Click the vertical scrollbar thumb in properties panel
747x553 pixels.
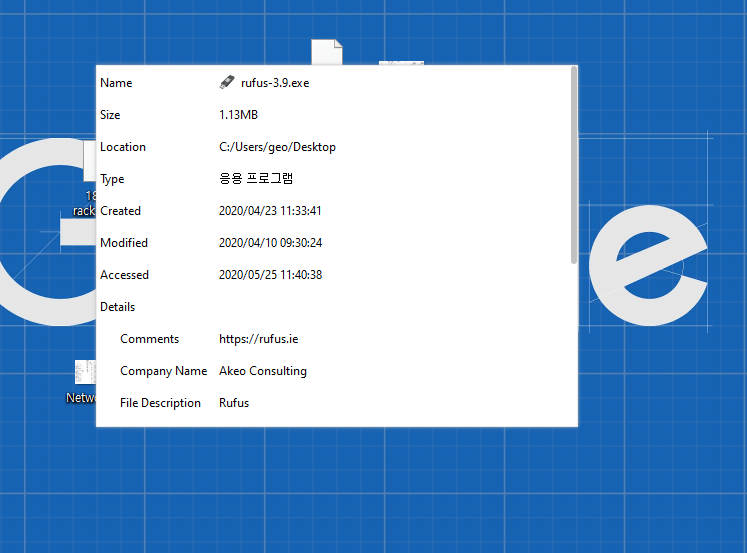[574, 165]
